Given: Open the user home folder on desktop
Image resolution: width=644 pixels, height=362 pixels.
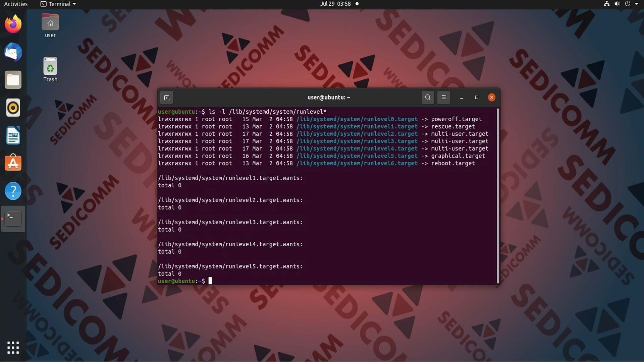Looking at the screenshot, I should tap(50, 26).
